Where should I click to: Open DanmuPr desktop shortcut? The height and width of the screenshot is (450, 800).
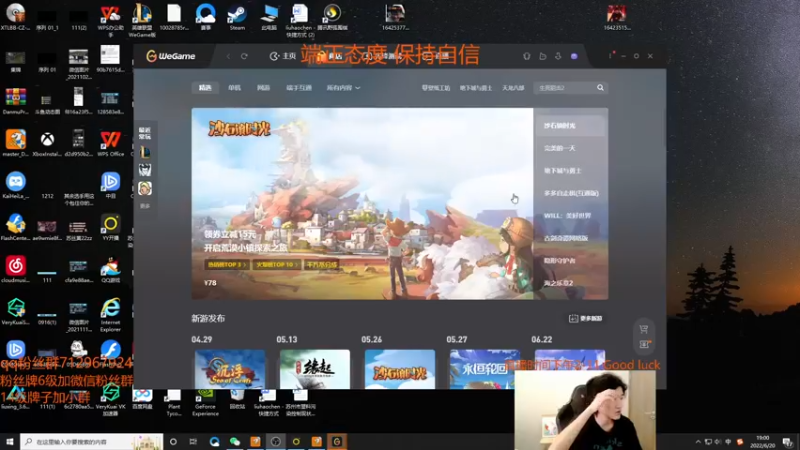coord(15,101)
